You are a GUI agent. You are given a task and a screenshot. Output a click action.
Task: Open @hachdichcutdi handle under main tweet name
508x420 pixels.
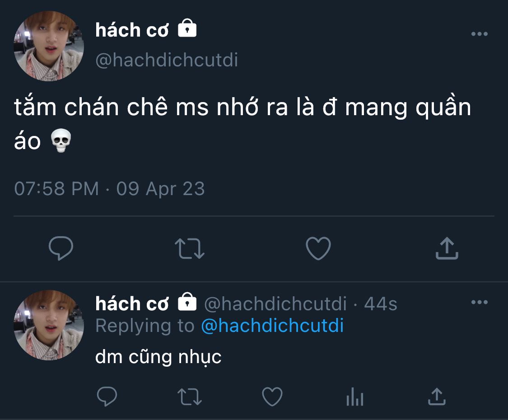point(167,60)
